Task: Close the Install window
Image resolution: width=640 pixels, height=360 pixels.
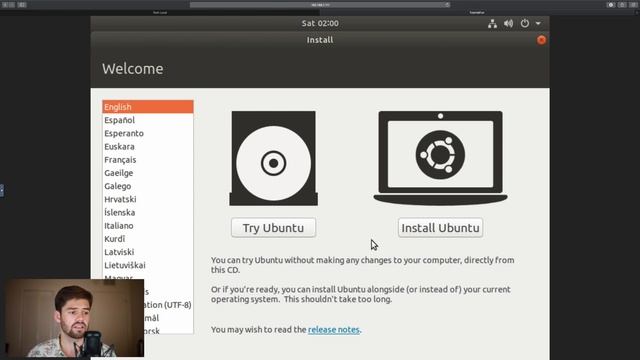Action: click(x=541, y=40)
